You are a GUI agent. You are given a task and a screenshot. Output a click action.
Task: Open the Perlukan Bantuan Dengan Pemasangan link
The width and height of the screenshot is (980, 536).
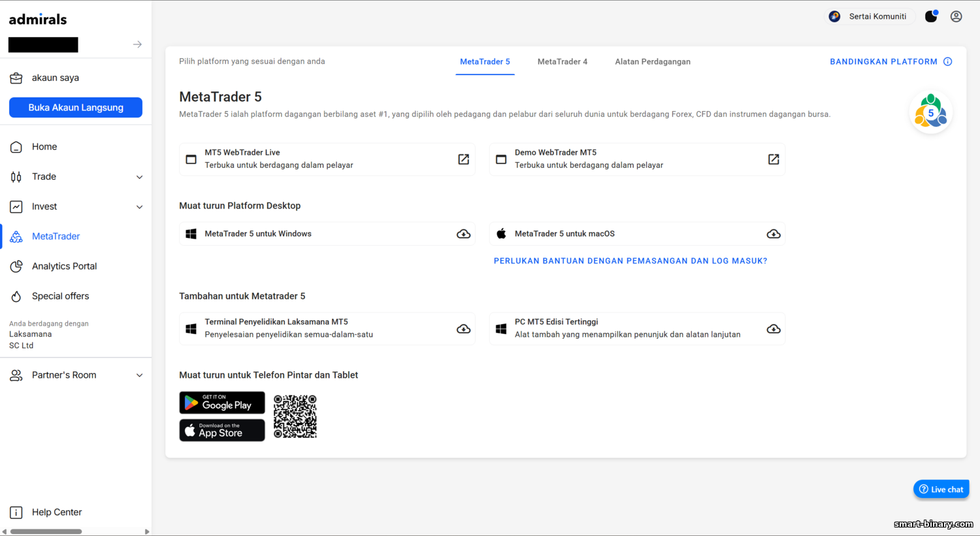click(630, 261)
